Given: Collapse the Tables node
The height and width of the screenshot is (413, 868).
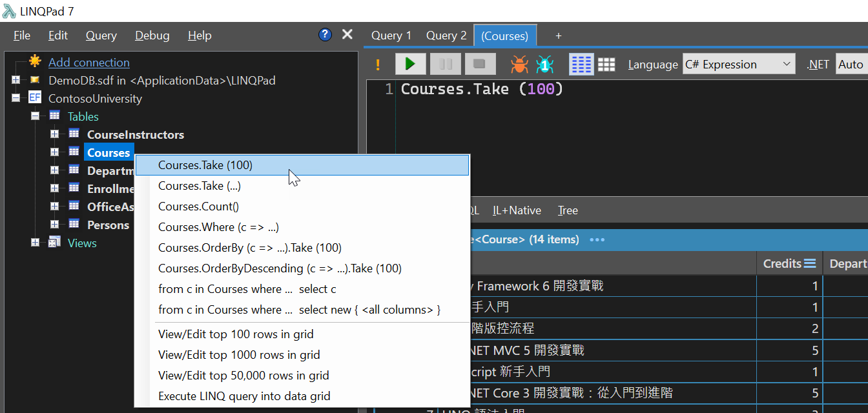Looking at the screenshot, I should tap(35, 116).
